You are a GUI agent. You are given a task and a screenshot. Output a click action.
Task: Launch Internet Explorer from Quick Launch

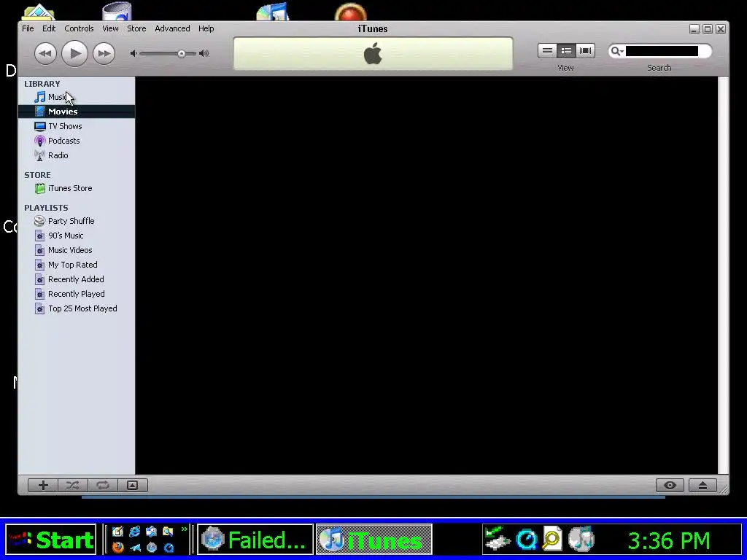point(135,532)
